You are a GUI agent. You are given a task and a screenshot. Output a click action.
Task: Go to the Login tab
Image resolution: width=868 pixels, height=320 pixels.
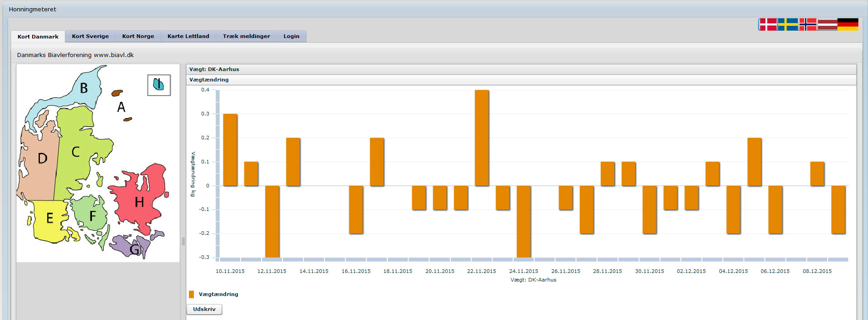(x=291, y=36)
